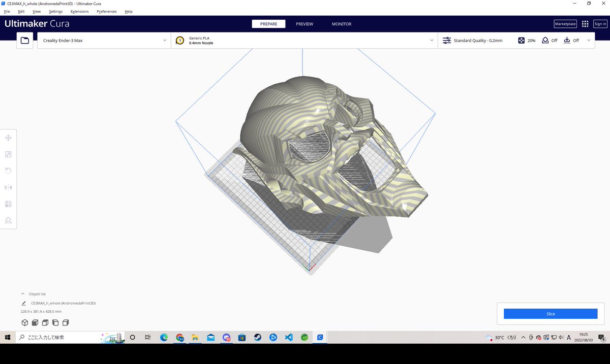Open the File menu
The height and width of the screenshot is (364, 610).
tap(7, 11)
